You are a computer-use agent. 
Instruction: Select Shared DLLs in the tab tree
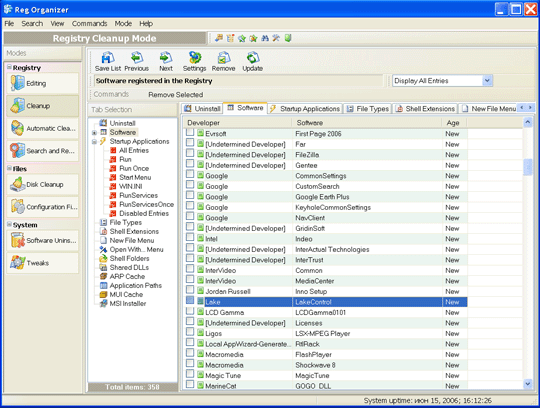pos(129,268)
